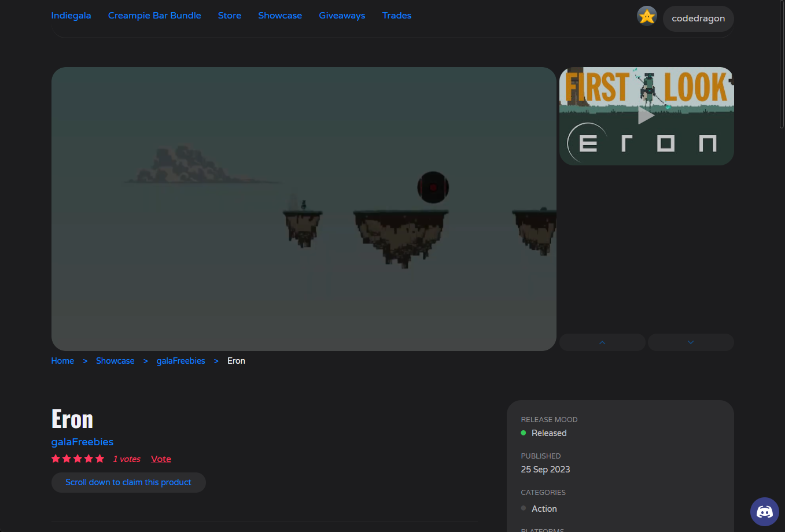Click the CATEGORIES label
Image resolution: width=785 pixels, height=532 pixels.
[543, 493]
